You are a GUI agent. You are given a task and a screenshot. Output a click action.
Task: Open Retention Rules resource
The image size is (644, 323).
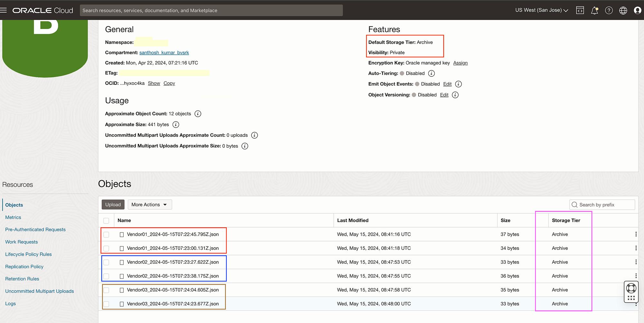click(x=22, y=279)
